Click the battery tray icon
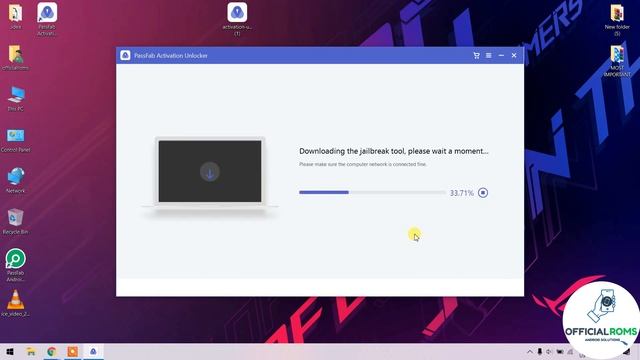 click(560, 351)
